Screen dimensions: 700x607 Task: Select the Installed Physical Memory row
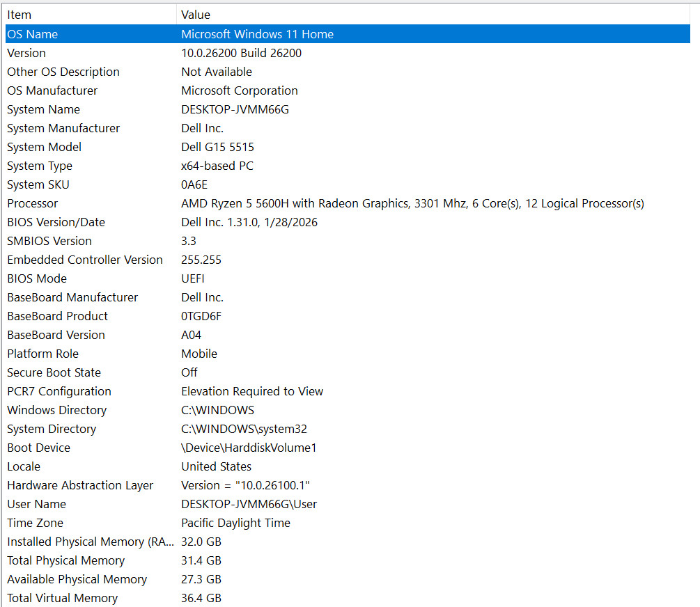click(348, 542)
